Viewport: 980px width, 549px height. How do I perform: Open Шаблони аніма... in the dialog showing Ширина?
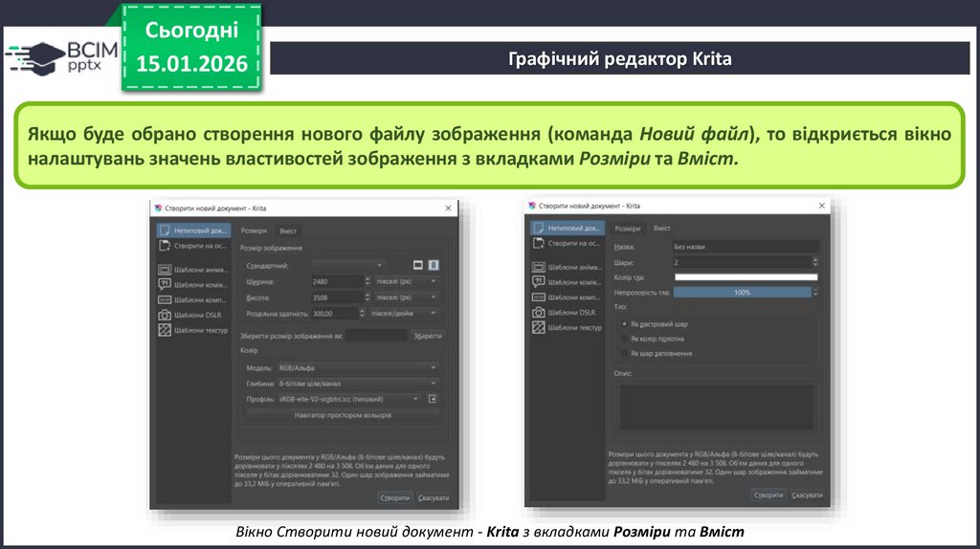click(193, 270)
